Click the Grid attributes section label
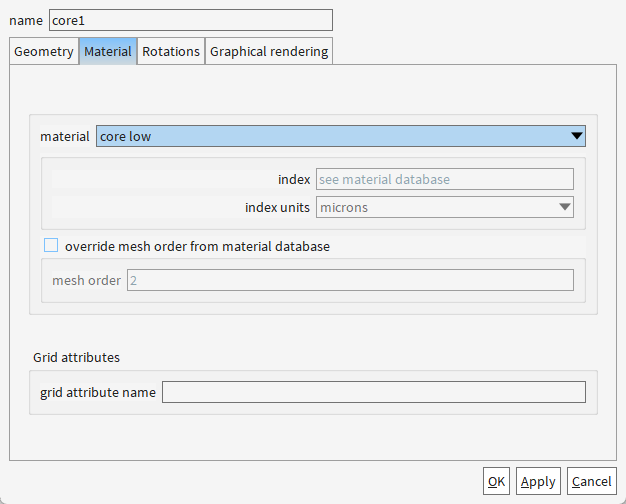Image resolution: width=626 pixels, height=504 pixels. (76, 357)
